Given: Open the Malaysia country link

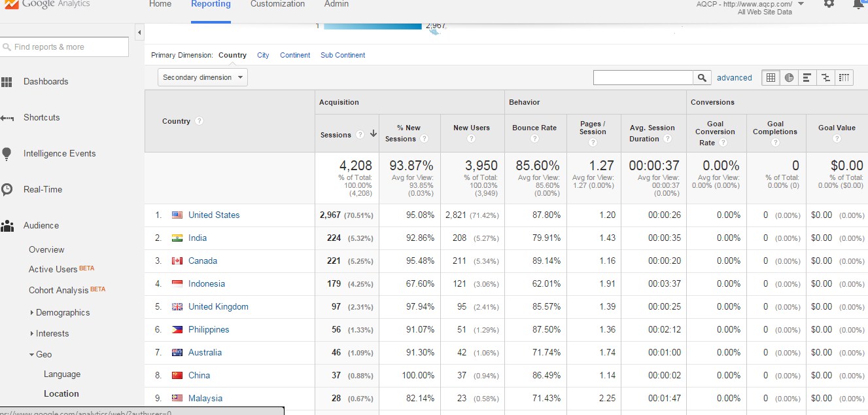Looking at the screenshot, I should click(205, 399).
